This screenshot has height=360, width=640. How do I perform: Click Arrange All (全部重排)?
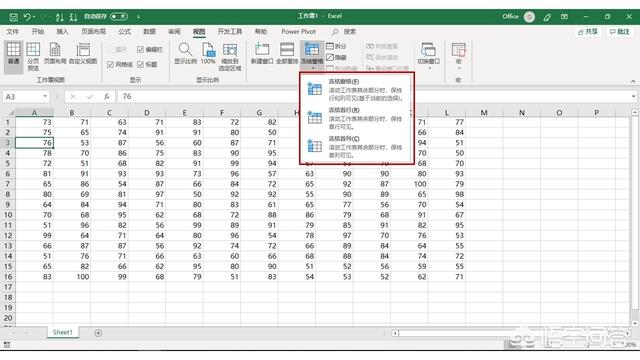click(x=287, y=53)
